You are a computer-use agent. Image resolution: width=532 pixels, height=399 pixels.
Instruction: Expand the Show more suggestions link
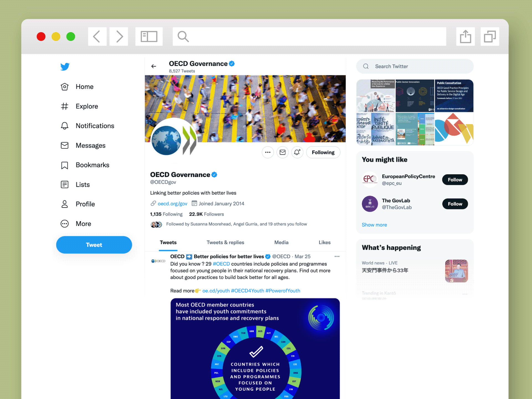pyautogui.click(x=374, y=225)
